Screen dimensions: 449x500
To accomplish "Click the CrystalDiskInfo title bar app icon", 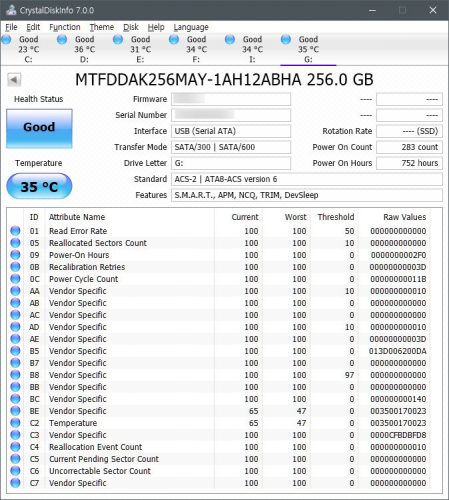I will click(11, 10).
